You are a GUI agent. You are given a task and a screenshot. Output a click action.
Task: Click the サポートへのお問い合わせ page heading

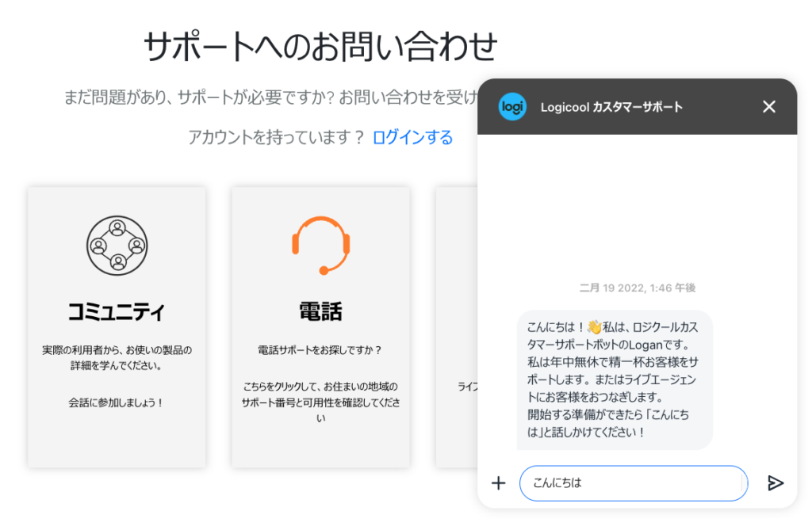pyautogui.click(x=320, y=47)
